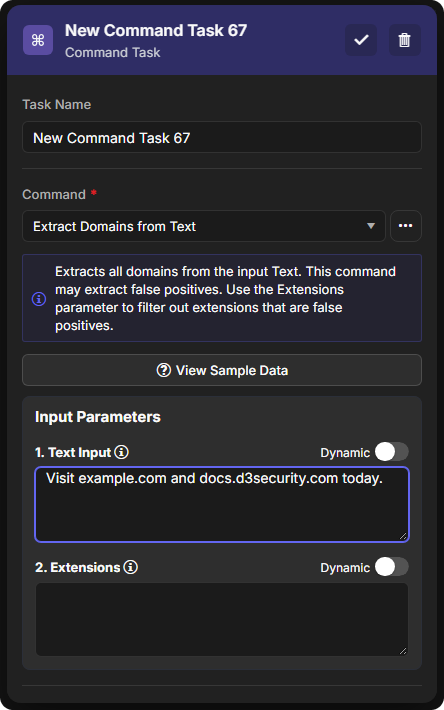Focus the Text Input textarea
The width and height of the screenshot is (444, 710).
(222, 504)
